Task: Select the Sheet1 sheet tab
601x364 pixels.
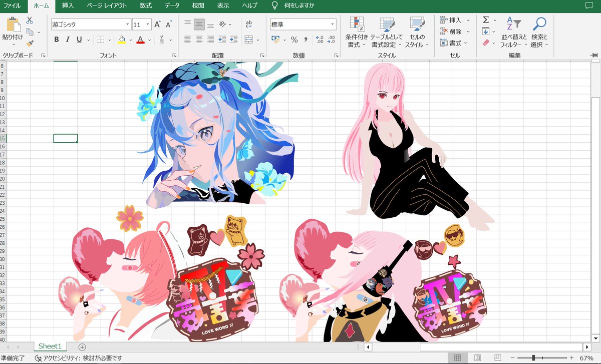Action: pyautogui.click(x=50, y=346)
